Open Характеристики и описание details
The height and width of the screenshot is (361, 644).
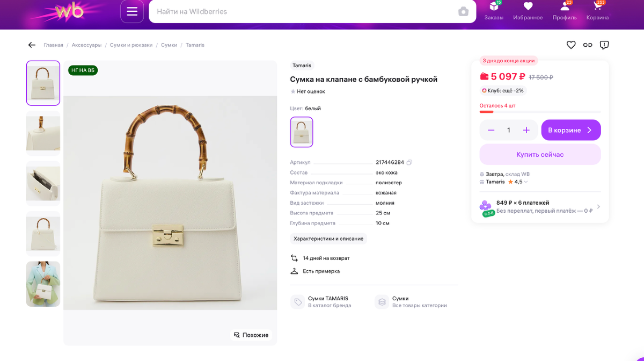click(x=328, y=239)
